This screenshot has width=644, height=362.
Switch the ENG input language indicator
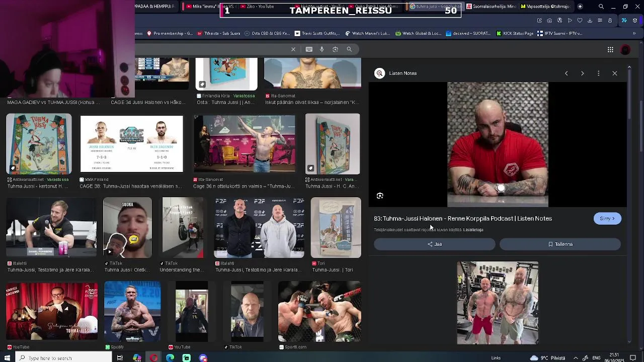pos(596,358)
